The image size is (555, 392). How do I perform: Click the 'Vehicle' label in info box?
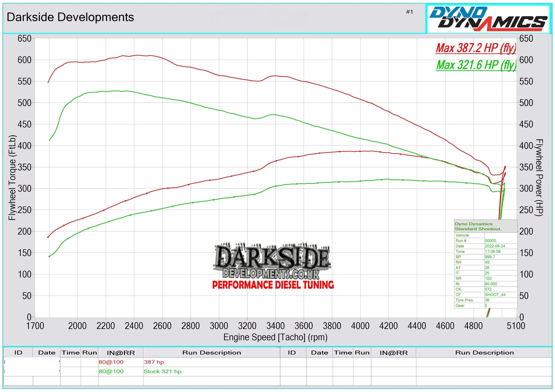462,235
